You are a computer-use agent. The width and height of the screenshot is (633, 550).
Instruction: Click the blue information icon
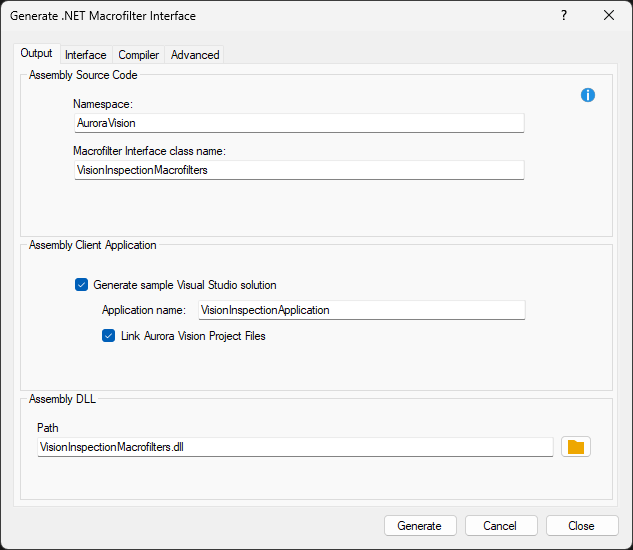pos(588,95)
